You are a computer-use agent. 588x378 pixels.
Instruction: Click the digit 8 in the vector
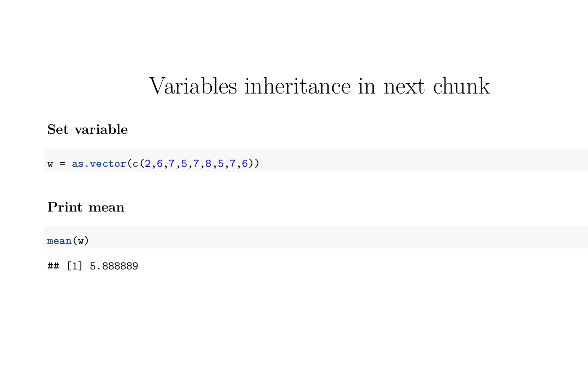[209, 164]
